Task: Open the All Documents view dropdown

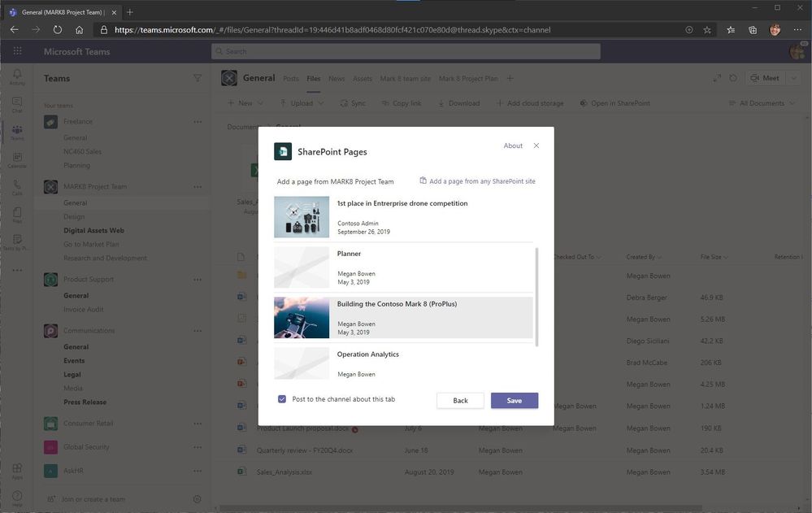Action: (x=761, y=103)
